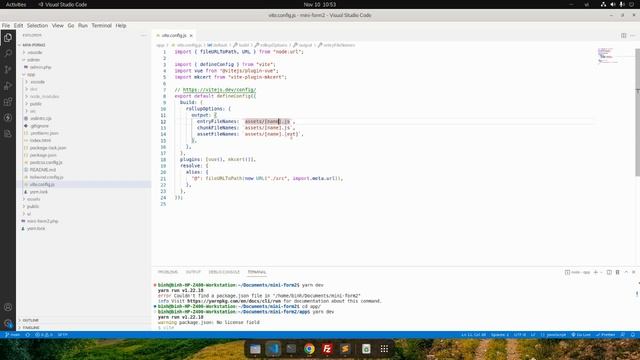
Task: Click the Prettier status bar item
Action: [x=605, y=335]
